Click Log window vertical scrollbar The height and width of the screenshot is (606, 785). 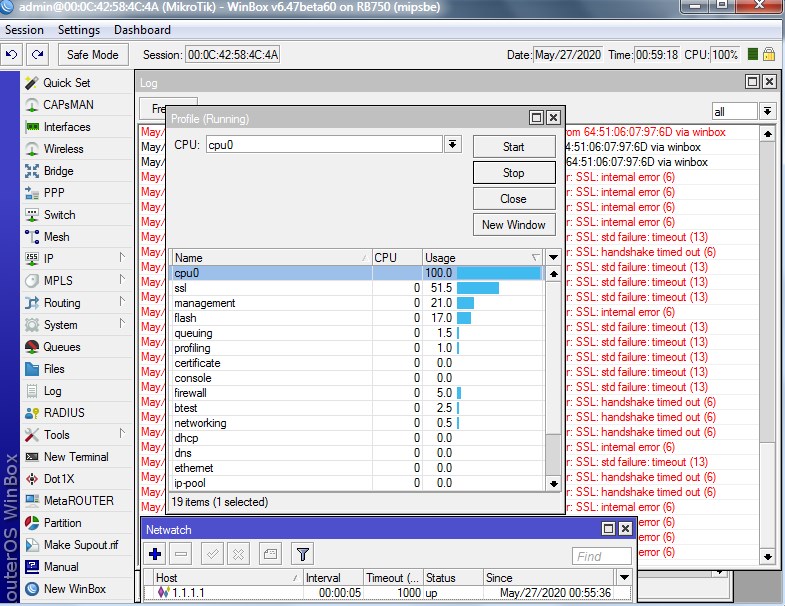(x=767, y=346)
